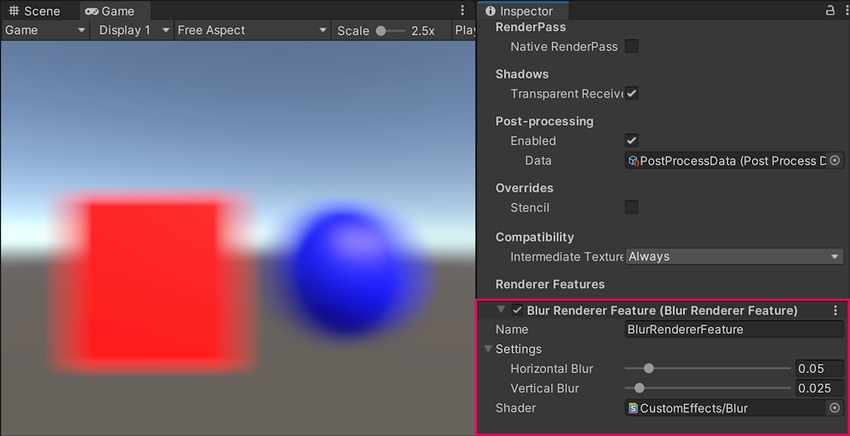The height and width of the screenshot is (436, 850).
Task: Toggle the Transparent Receive Shadows checkbox
Action: pyautogui.click(x=631, y=94)
